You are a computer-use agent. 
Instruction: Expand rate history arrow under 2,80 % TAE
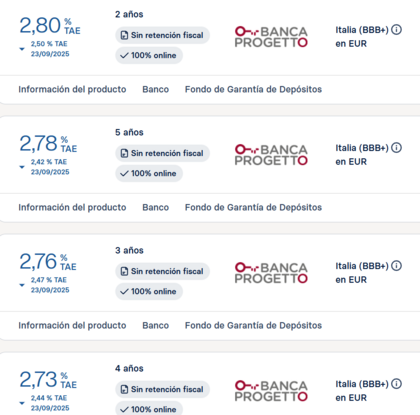tap(22, 49)
